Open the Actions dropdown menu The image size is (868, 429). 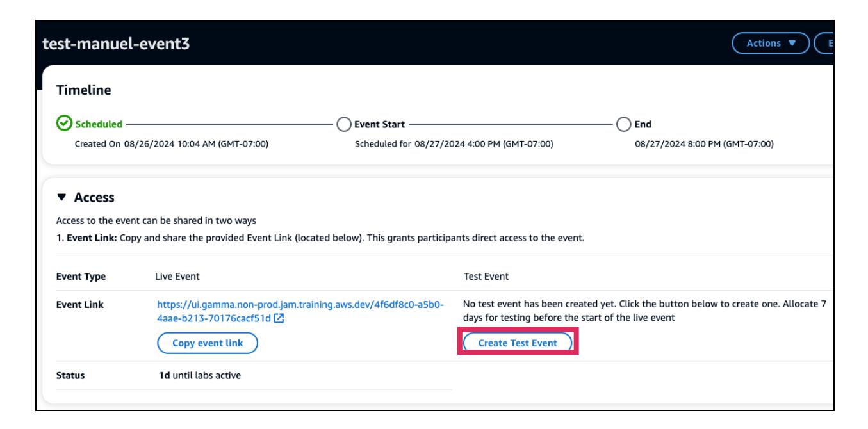coord(771,43)
